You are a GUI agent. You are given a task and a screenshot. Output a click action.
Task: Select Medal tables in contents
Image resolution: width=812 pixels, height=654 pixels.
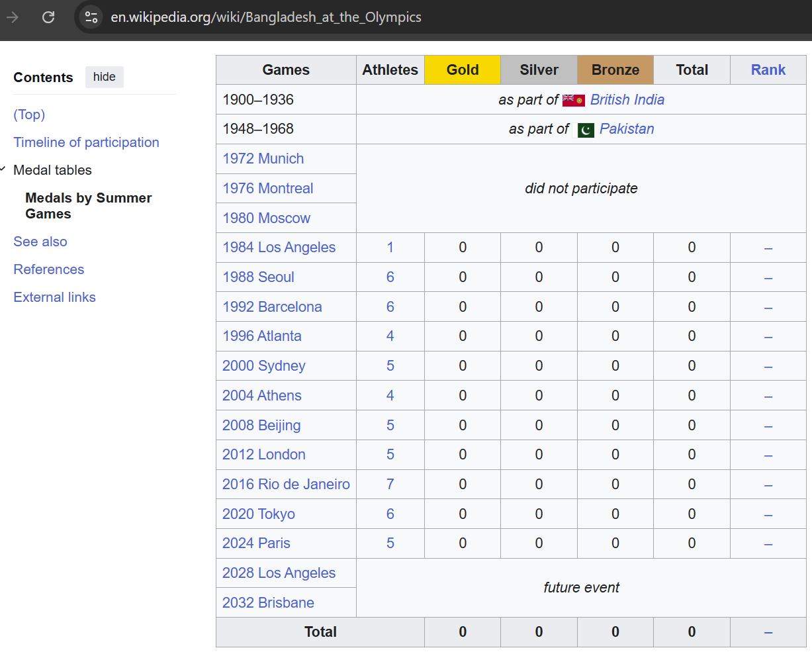pos(52,170)
